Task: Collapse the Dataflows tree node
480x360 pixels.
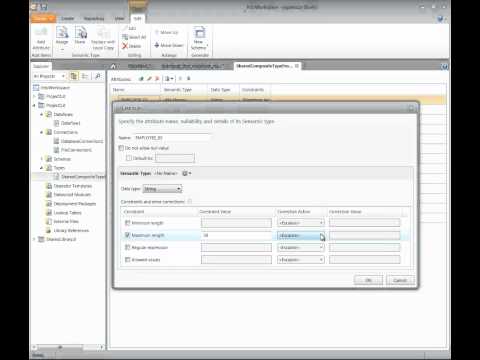Action: click(42, 114)
